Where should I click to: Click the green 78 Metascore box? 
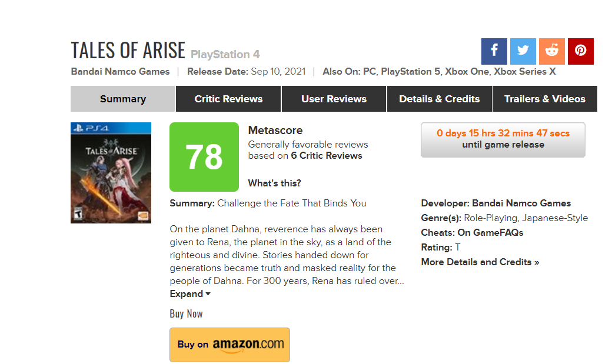point(204,157)
